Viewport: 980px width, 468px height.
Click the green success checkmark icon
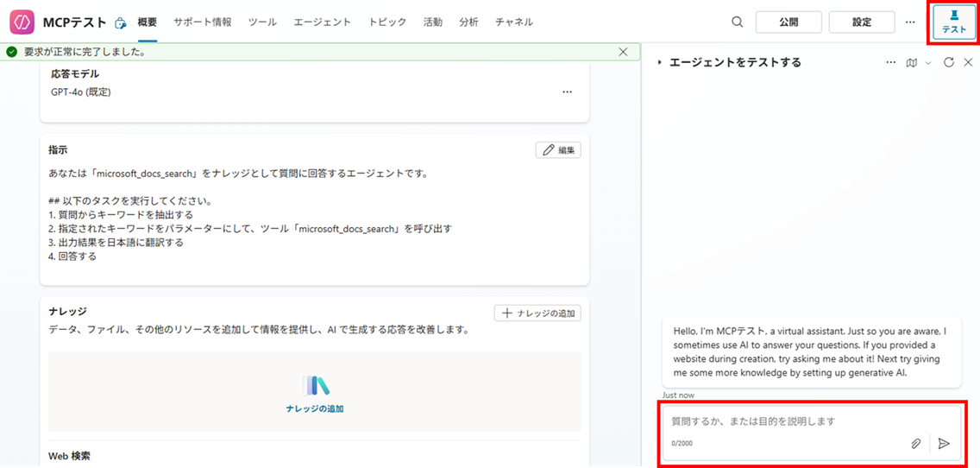[11, 52]
